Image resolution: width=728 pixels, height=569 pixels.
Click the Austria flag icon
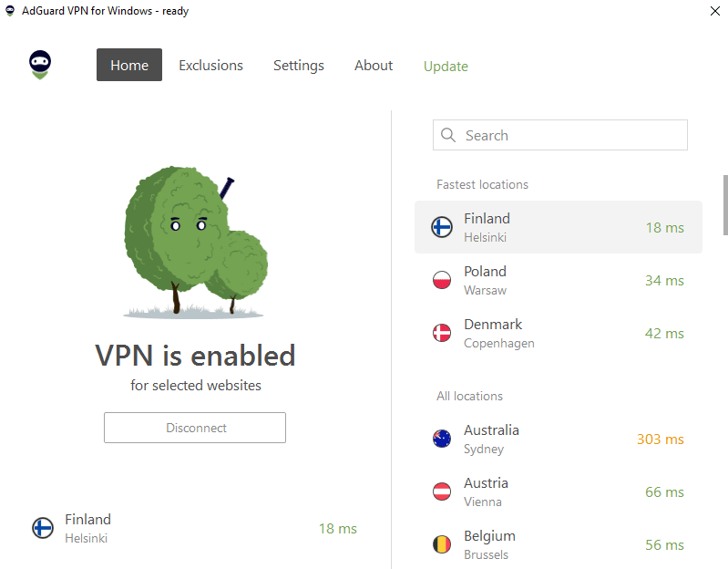tap(442, 491)
